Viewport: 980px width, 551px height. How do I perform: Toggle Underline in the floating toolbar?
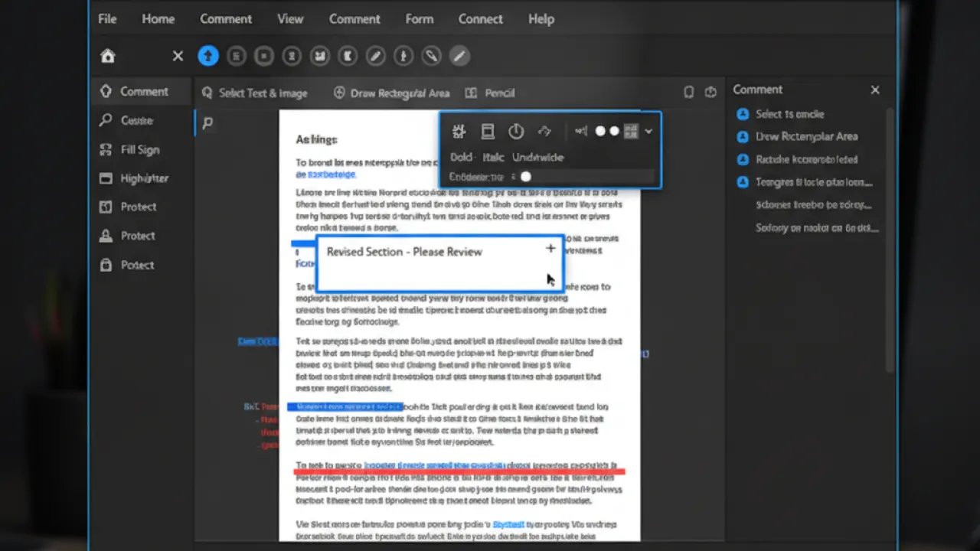[537, 157]
